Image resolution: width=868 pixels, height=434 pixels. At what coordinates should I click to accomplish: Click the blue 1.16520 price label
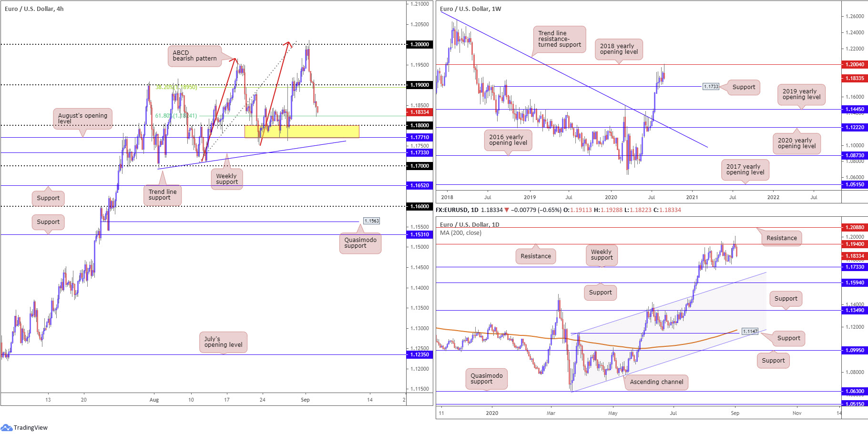pos(419,185)
